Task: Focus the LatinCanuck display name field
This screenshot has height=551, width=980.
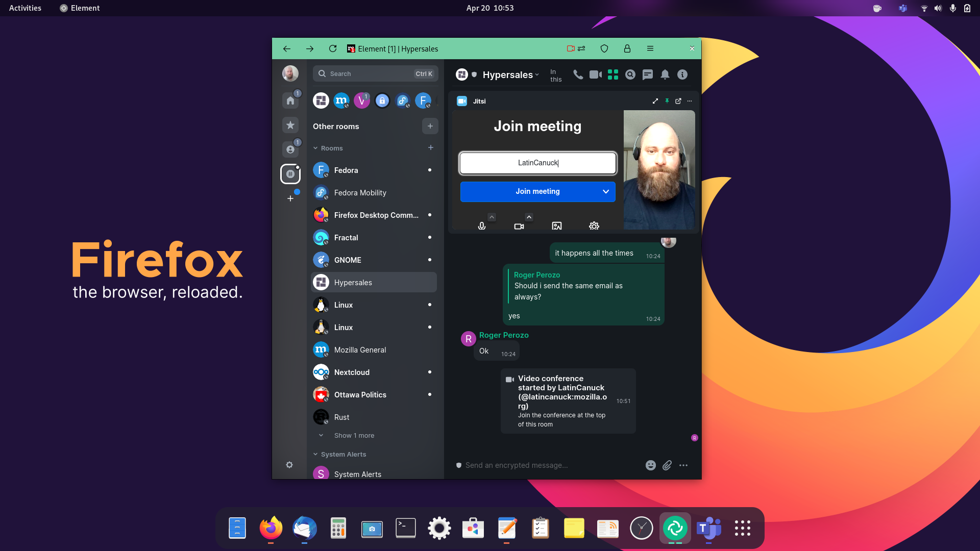Action: tap(538, 163)
